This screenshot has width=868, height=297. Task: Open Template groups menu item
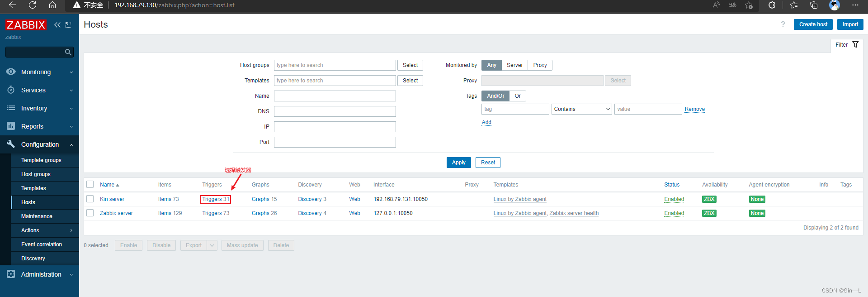coord(45,160)
